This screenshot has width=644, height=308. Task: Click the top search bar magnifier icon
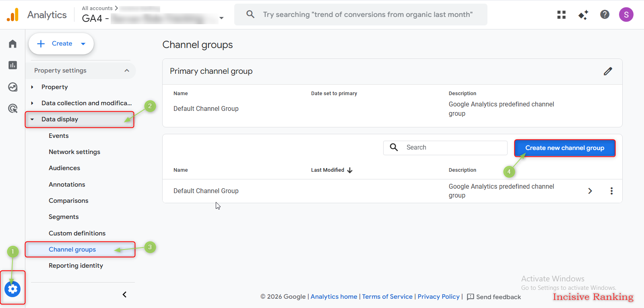(250, 15)
